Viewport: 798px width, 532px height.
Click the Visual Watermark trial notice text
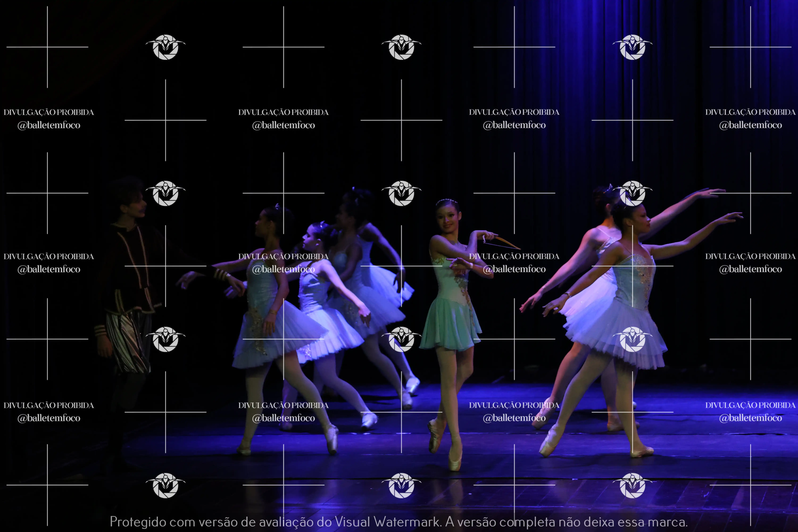[x=399, y=521]
